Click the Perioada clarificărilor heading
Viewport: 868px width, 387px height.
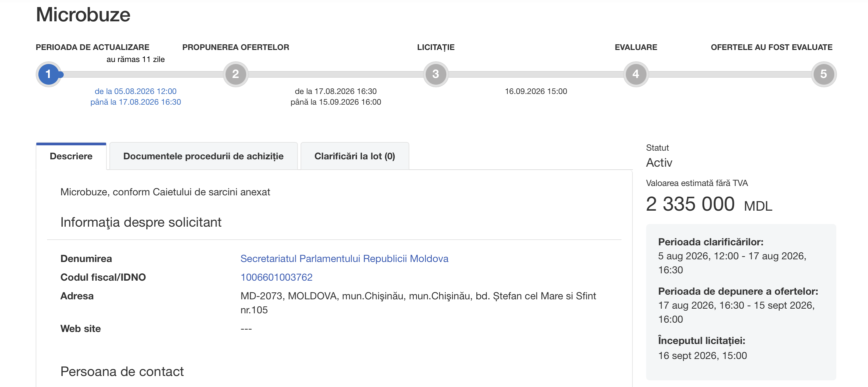point(711,242)
